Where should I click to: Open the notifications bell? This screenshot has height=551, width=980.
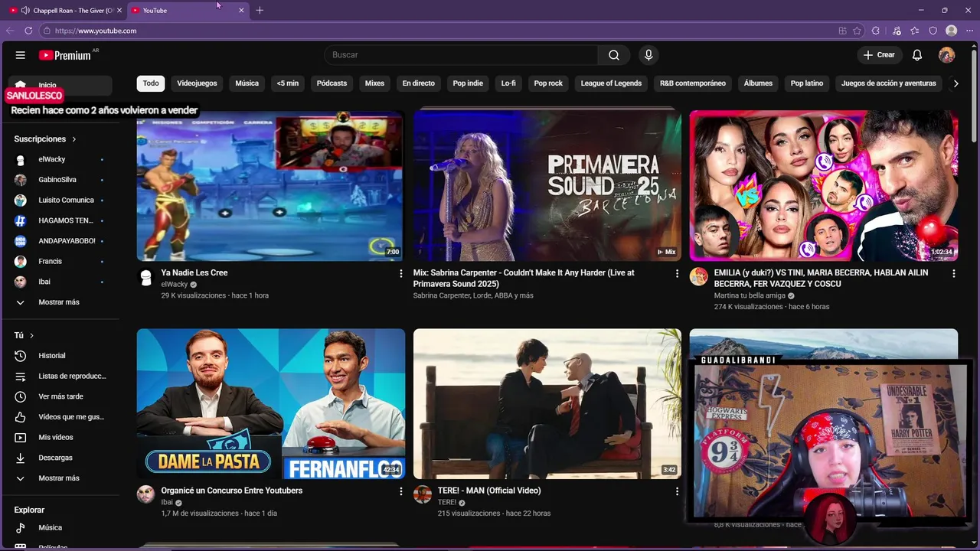(x=917, y=55)
